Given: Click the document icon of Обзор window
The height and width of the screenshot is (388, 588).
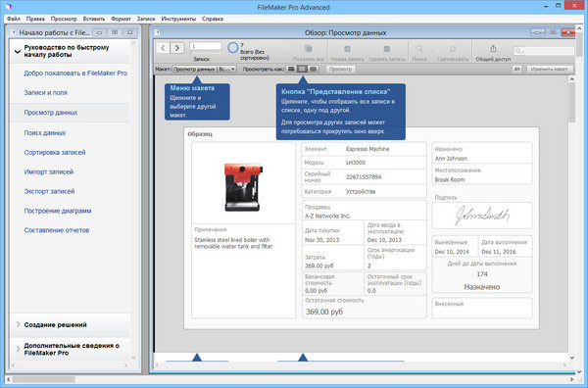Looking at the screenshot, I should click(158, 32).
